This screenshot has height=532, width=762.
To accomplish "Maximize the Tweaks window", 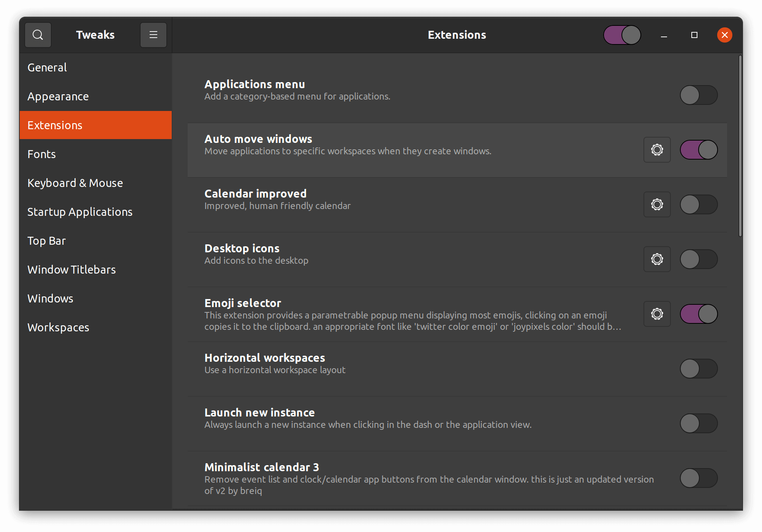I will [694, 35].
